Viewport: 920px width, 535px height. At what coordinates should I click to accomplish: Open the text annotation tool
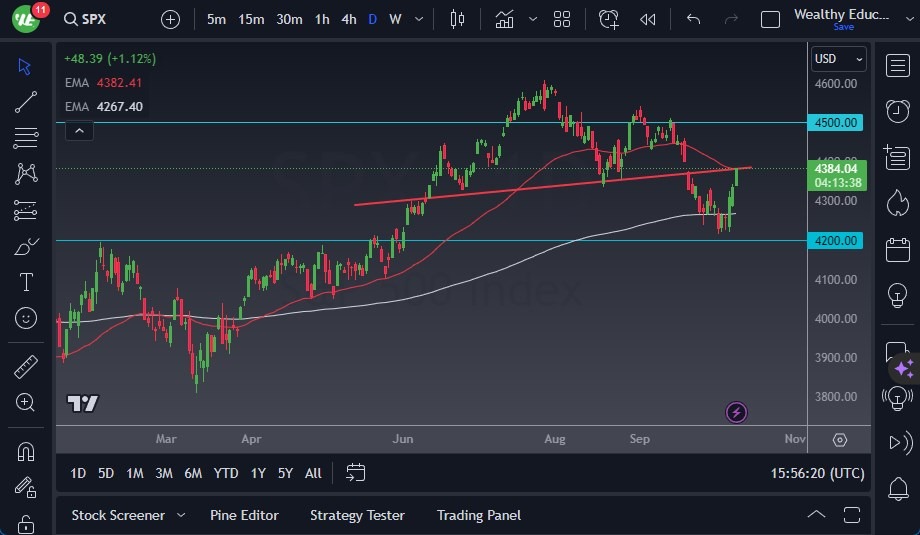[26, 282]
